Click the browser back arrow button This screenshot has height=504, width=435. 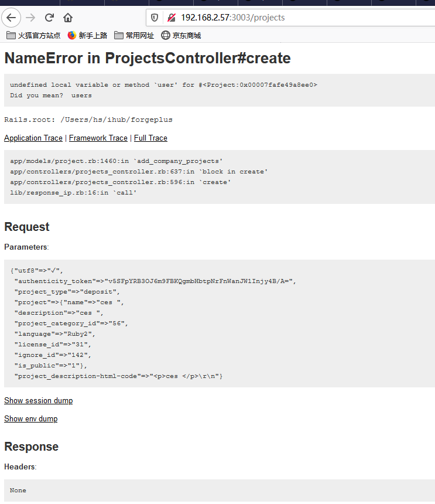coord(11,18)
